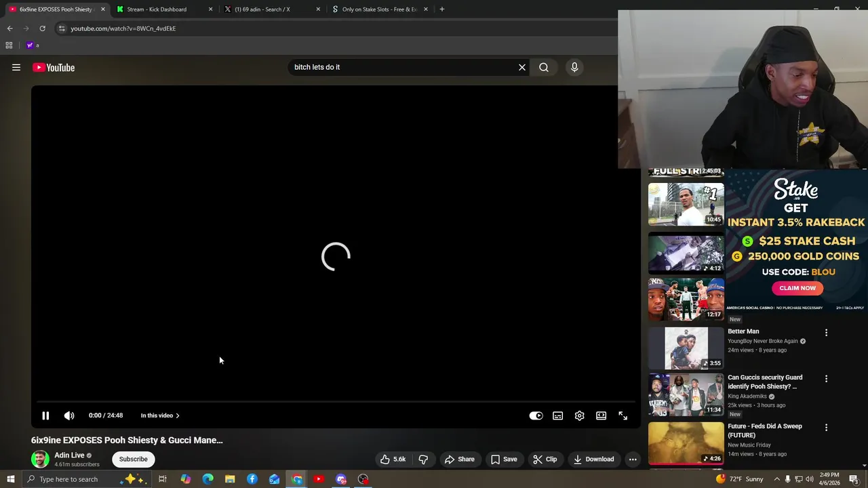Image resolution: width=868 pixels, height=488 pixels.
Task: Enter full screen video mode
Action: pos(623,415)
